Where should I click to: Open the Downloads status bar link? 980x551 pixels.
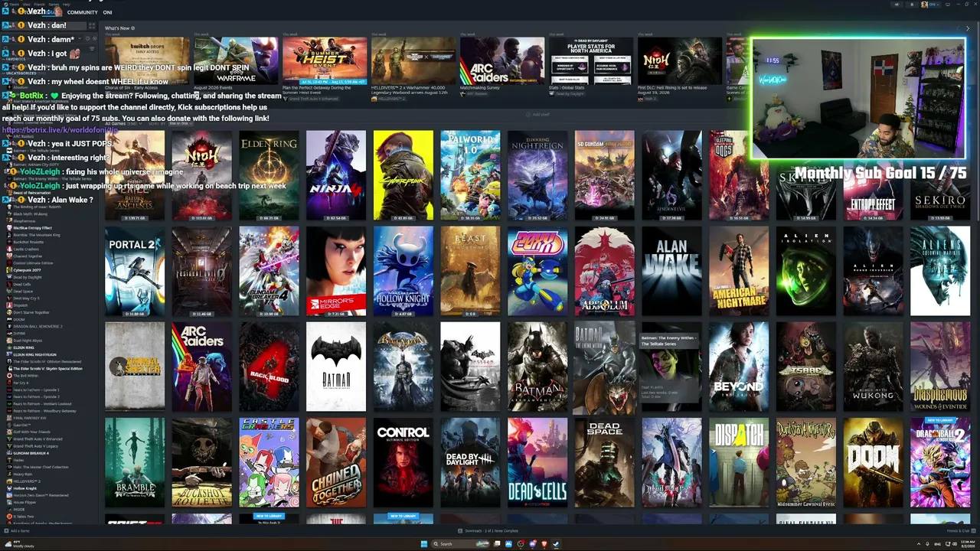489,530
